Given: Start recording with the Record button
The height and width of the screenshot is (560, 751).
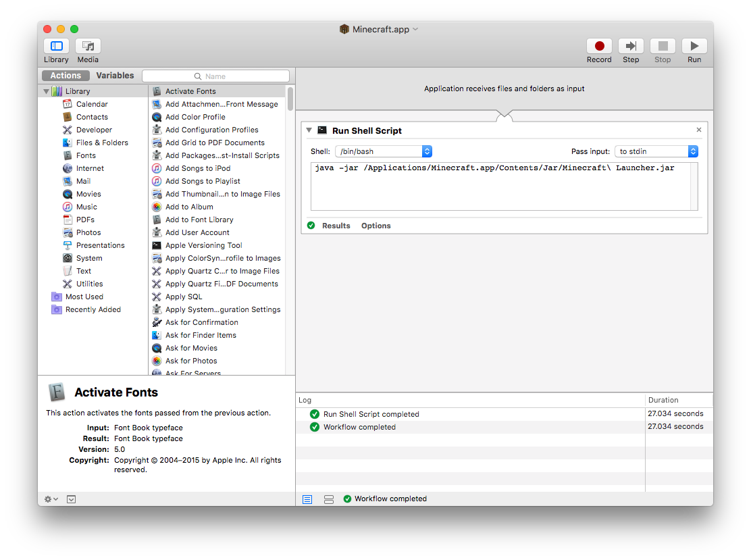Looking at the screenshot, I should point(599,46).
